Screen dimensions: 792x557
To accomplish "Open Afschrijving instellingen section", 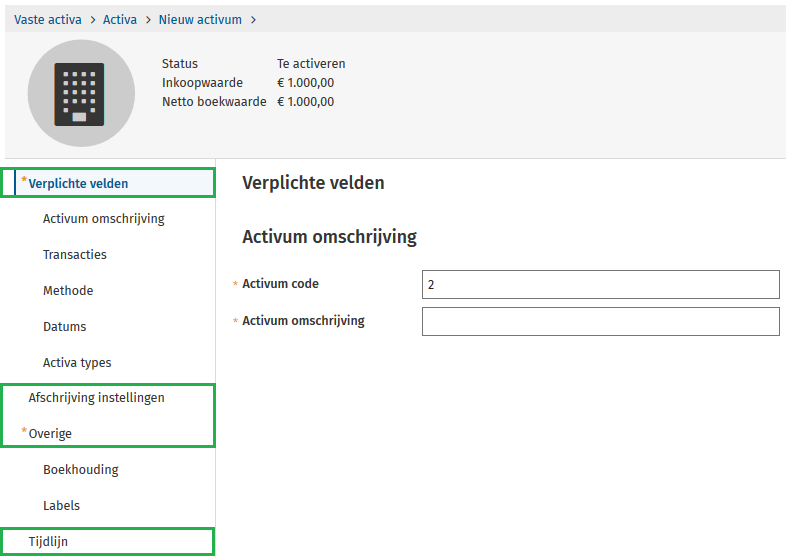I will coord(96,398).
